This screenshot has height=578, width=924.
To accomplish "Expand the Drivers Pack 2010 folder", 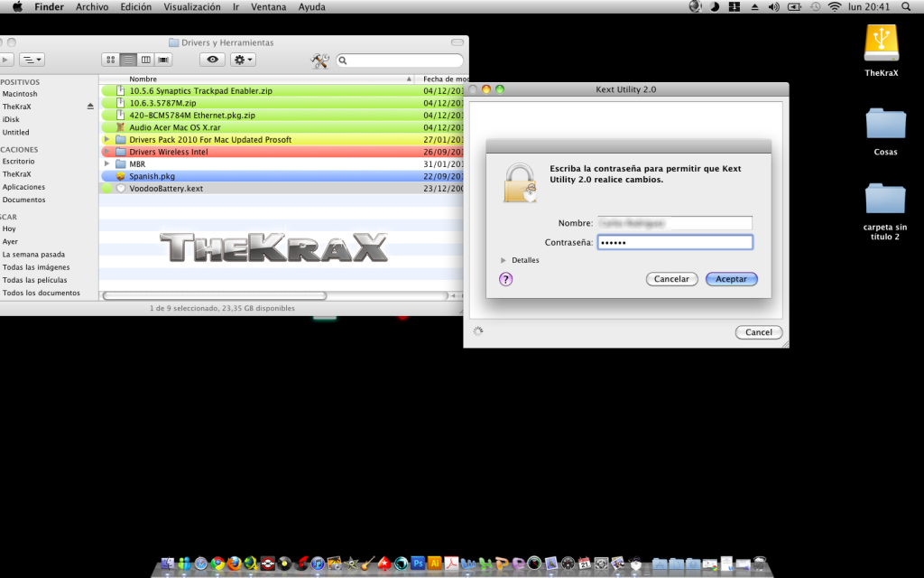I will (x=106, y=140).
